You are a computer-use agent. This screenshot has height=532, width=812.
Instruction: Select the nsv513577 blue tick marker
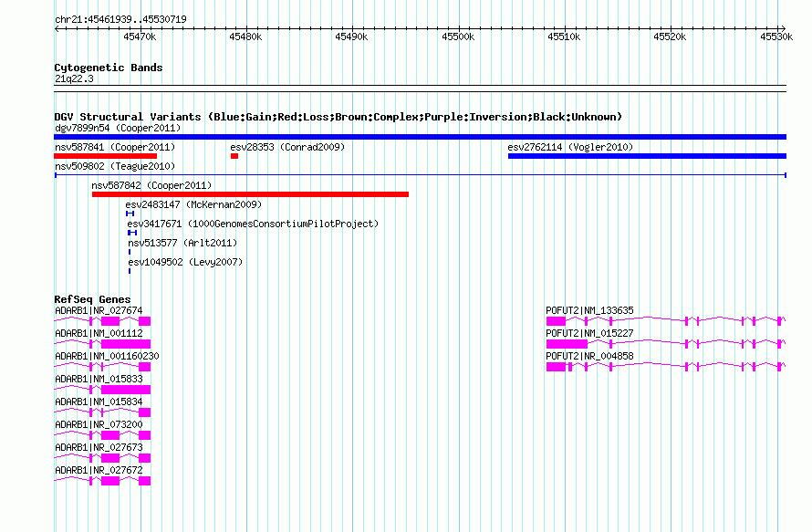[x=130, y=252]
